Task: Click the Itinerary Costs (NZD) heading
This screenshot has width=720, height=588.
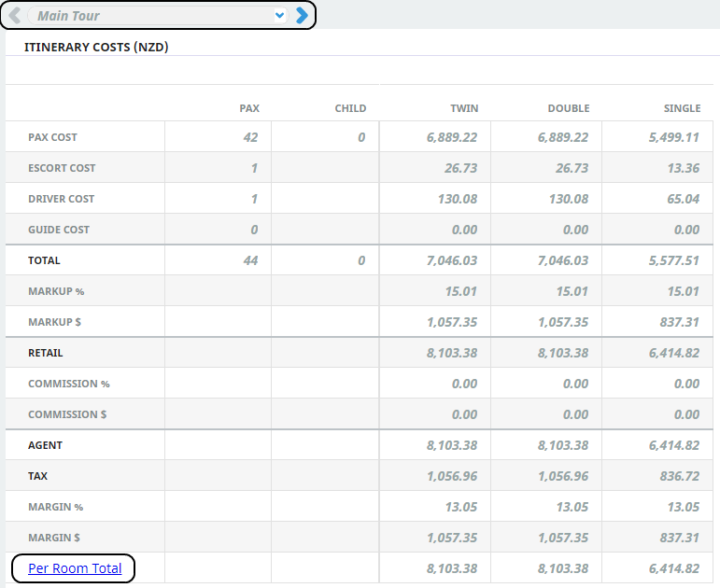Action: pos(96,47)
